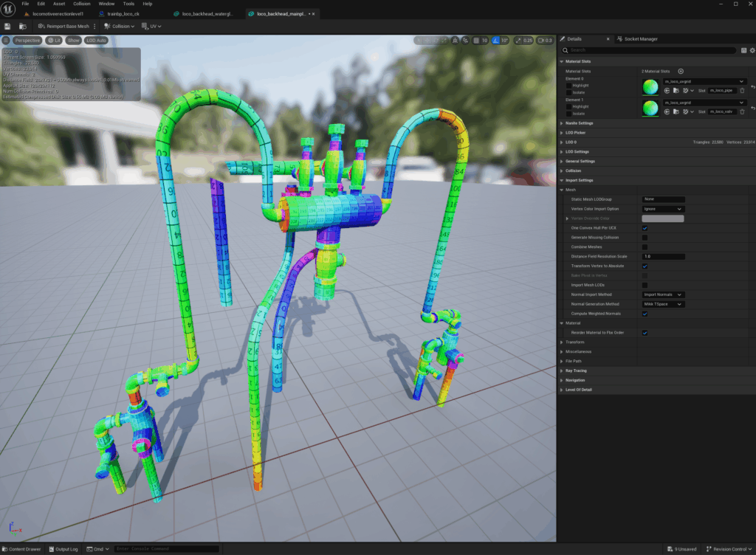This screenshot has height=555, width=756.
Task: Click Reimport Base Mesh button
Action: (x=63, y=26)
